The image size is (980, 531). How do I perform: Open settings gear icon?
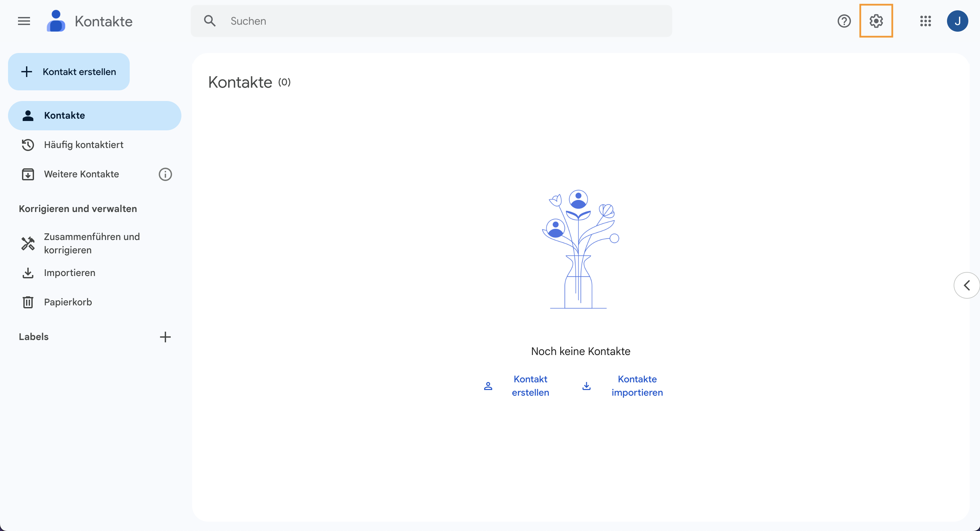[x=876, y=21]
